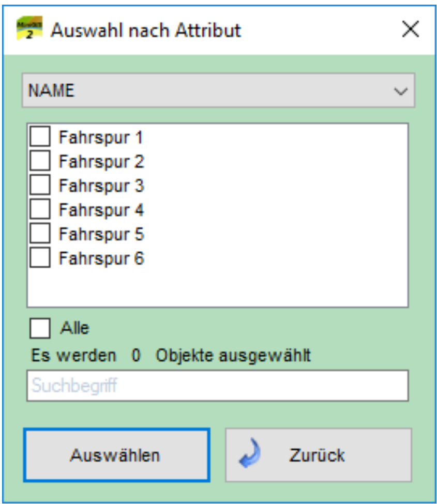Toggle the Fahrspur 5 checkbox

[x=40, y=234]
